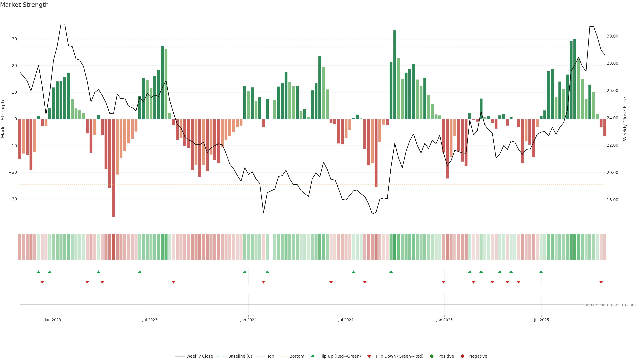Click the green flip-up marker just after Jul 2025

[x=541, y=272]
